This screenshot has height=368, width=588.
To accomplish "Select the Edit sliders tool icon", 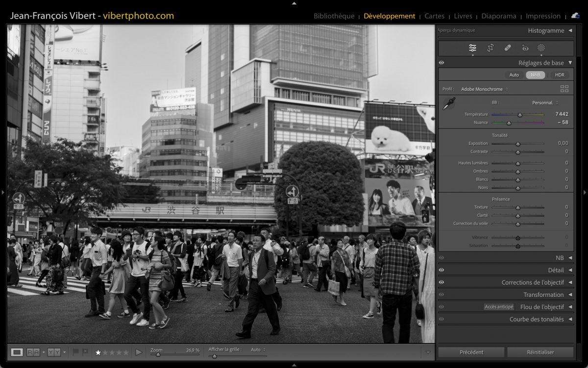I will point(472,48).
